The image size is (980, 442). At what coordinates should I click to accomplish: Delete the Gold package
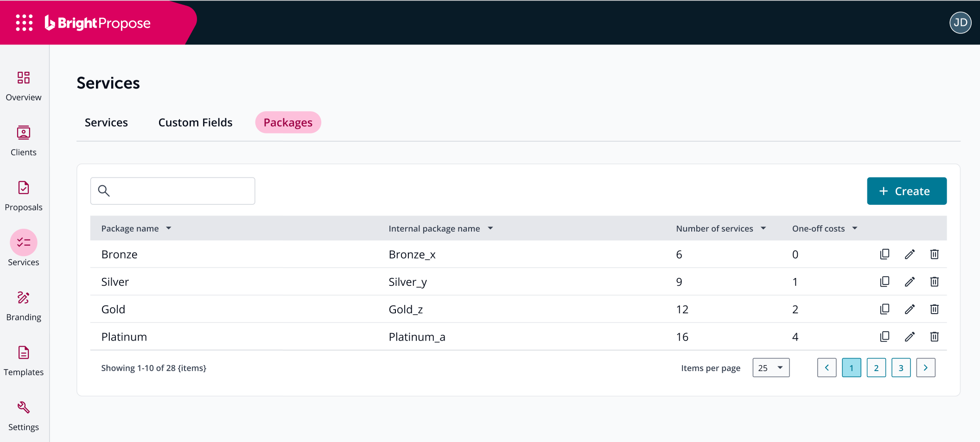tap(934, 309)
